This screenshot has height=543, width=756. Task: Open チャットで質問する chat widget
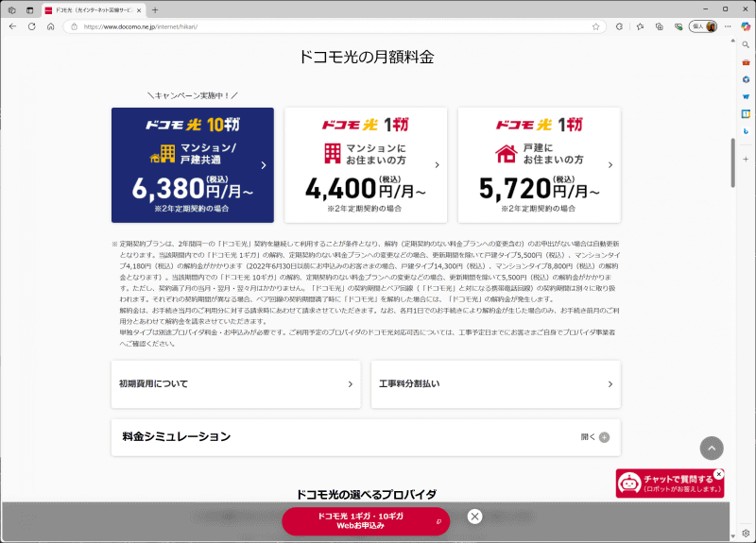point(670,484)
